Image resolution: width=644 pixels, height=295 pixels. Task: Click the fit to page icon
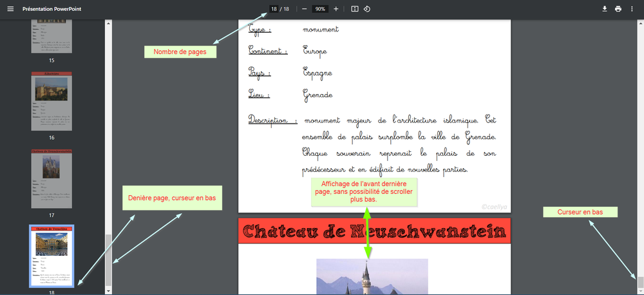pos(354,9)
